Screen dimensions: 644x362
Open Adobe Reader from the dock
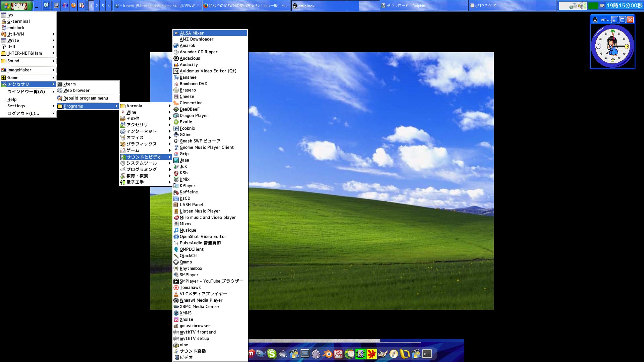tap(339, 353)
